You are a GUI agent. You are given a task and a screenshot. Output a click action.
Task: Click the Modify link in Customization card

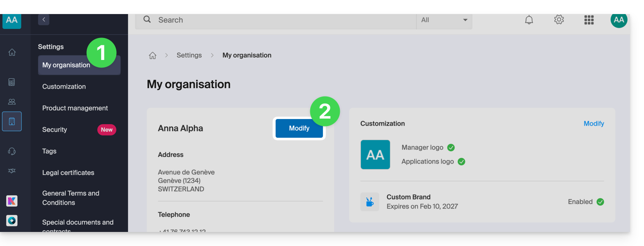(593, 124)
